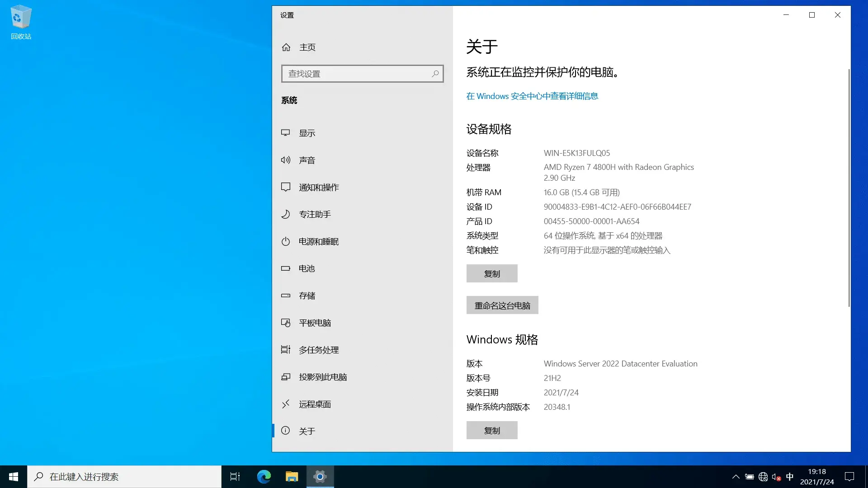Click the search magnifier in settings box
The width and height of the screenshot is (868, 488).
point(435,74)
